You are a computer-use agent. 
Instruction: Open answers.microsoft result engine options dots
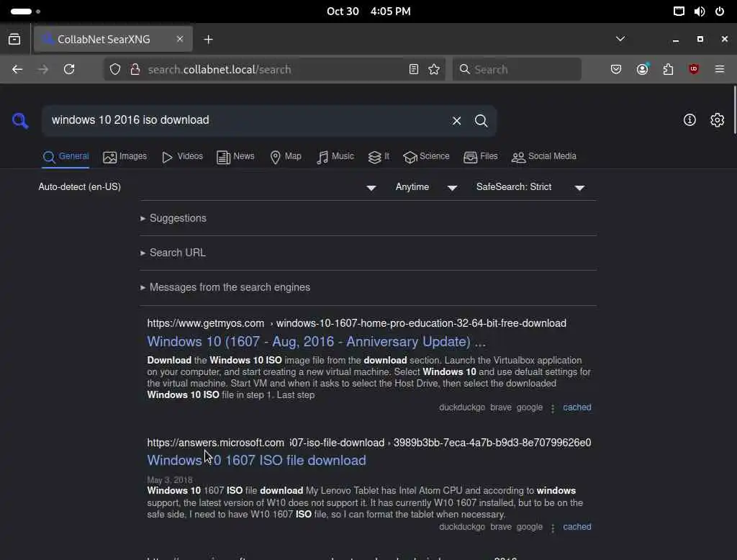pos(553,528)
